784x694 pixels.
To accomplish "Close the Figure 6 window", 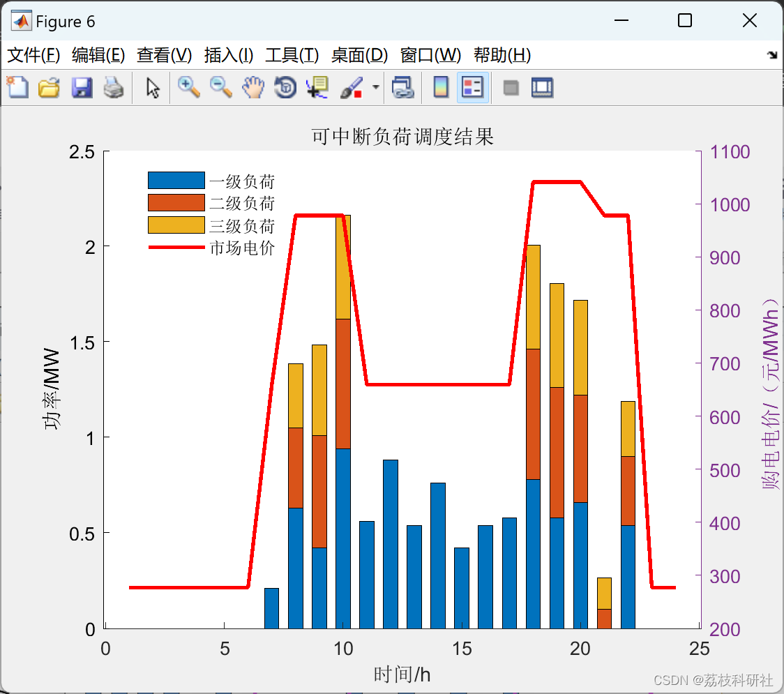I will [x=750, y=20].
